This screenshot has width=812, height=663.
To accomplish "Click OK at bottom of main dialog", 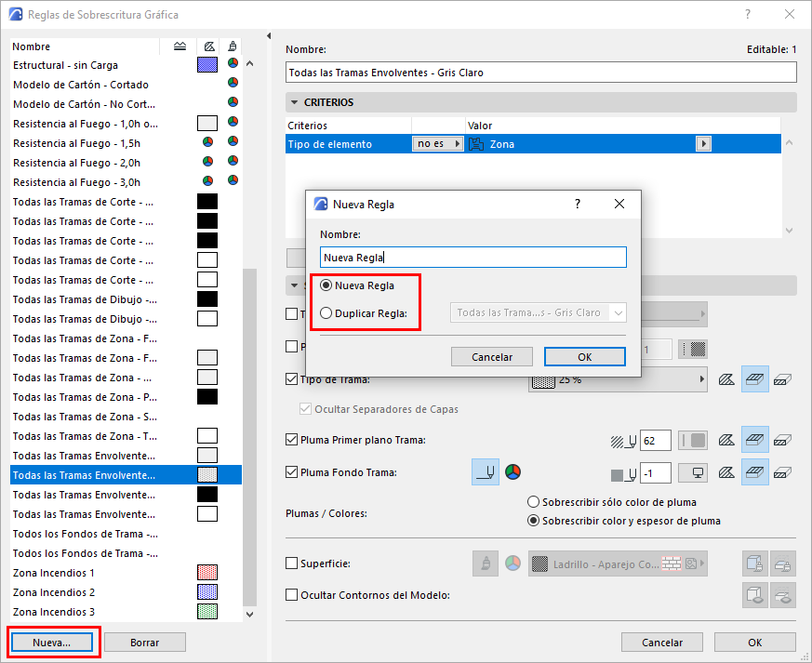I will pos(754,643).
